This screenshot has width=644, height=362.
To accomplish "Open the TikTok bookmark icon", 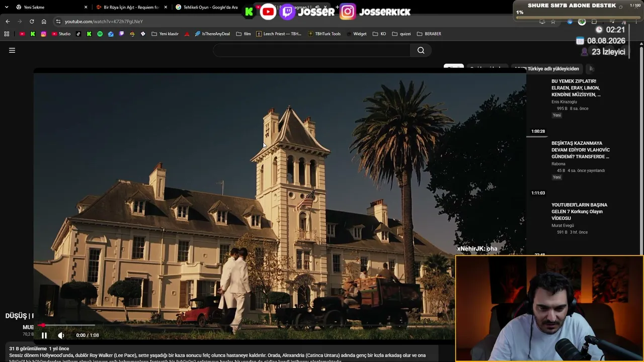I will pos(78,34).
